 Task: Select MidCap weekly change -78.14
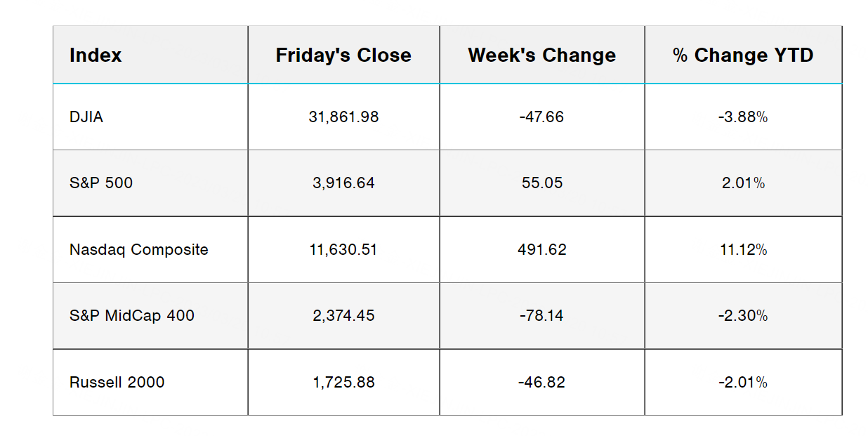[x=541, y=316]
